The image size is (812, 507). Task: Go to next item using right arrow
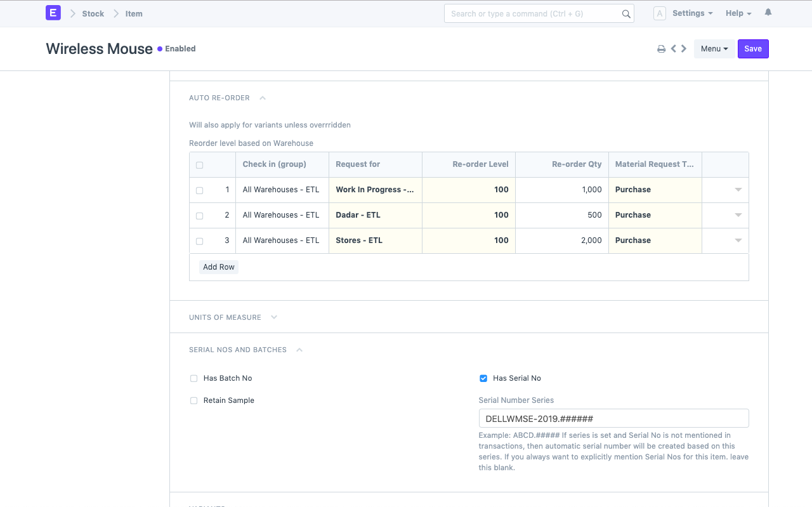[684, 49]
